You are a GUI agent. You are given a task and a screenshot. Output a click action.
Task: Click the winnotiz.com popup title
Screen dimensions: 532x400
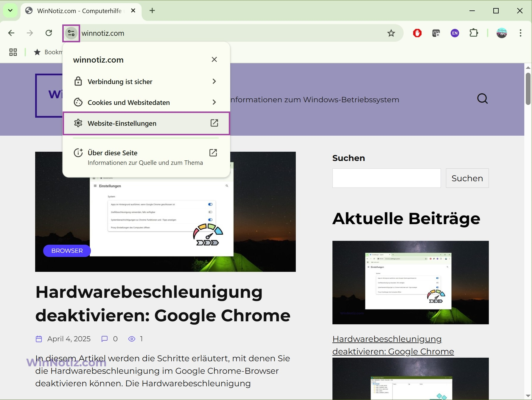(98, 60)
